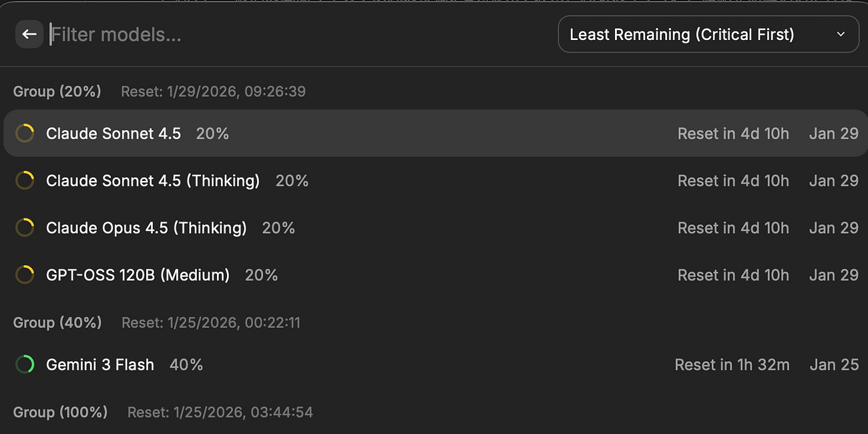Select the Claude Sonnet 4.5 model row
Screen dimensions: 868x434
435,134
